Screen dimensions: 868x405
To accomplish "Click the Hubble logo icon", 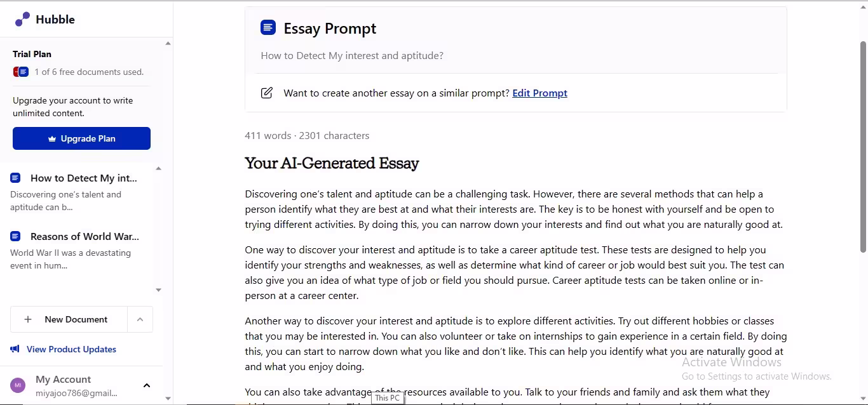I will [22, 20].
